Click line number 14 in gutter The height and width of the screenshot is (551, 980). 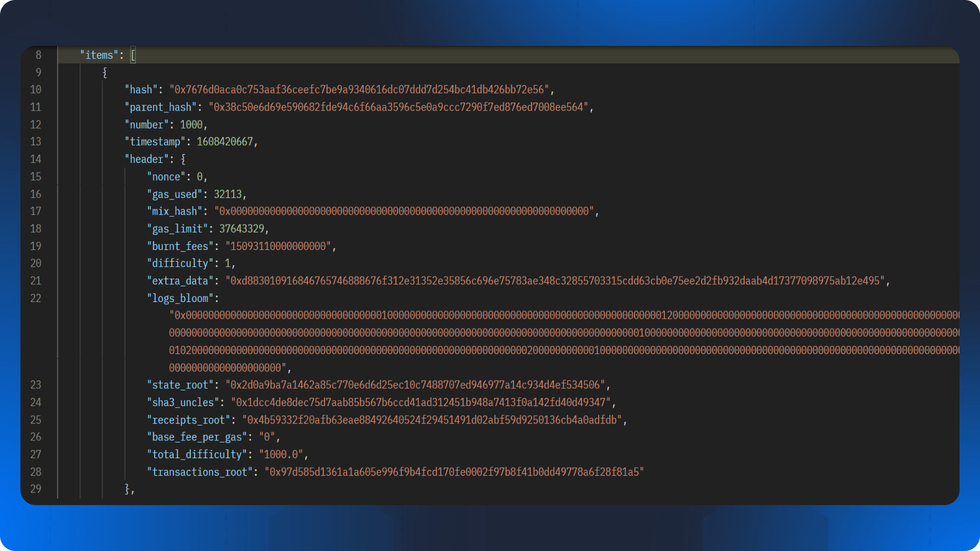coord(36,159)
